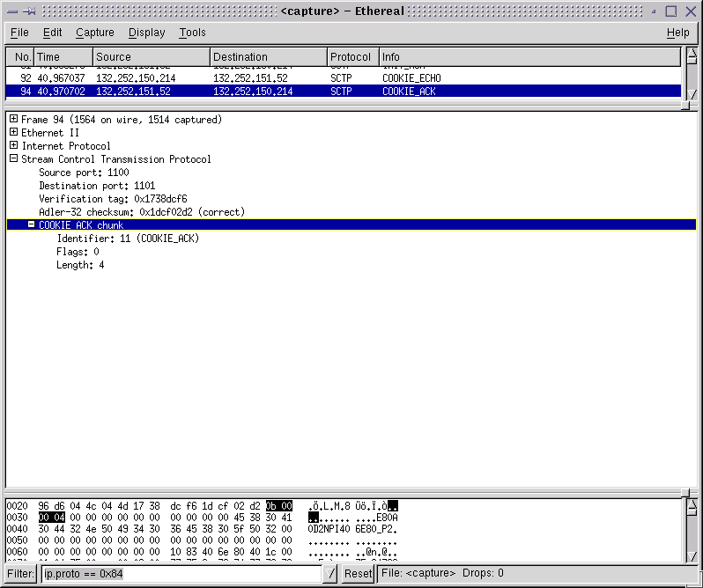This screenshot has height=588, width=703.
Task: Open the Display menu
Action: point(146,33)
